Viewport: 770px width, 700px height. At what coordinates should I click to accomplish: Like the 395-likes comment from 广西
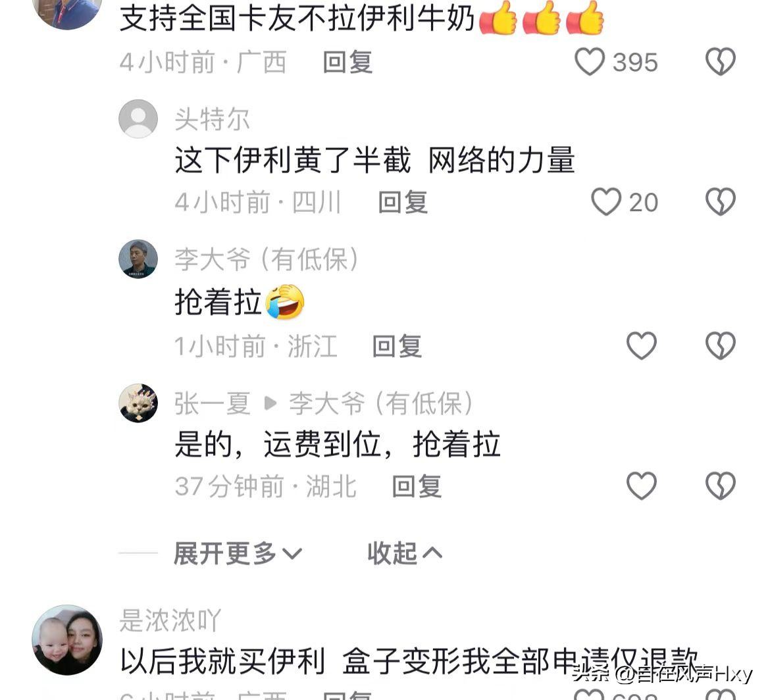pyautogui.click(x=589, y=62)
